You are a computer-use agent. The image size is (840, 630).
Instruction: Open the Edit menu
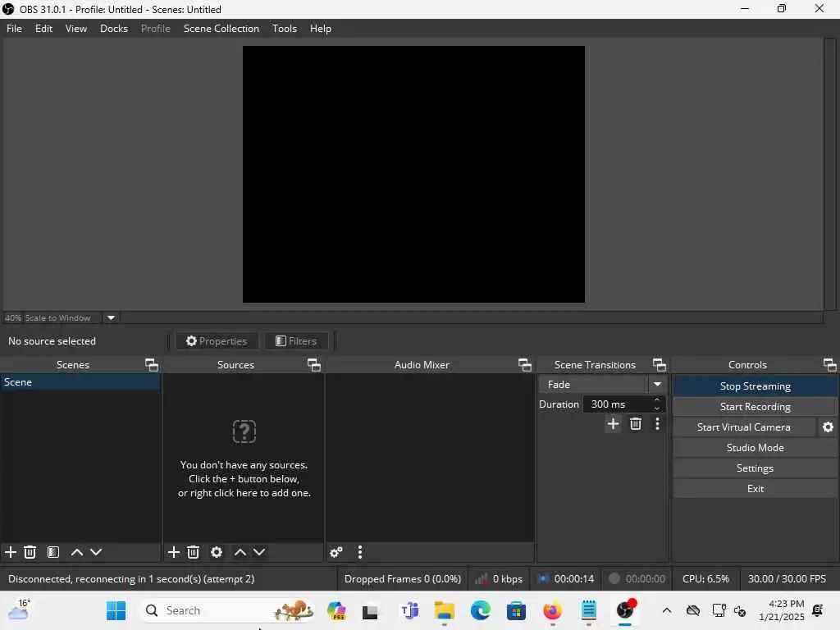point(44,29)
